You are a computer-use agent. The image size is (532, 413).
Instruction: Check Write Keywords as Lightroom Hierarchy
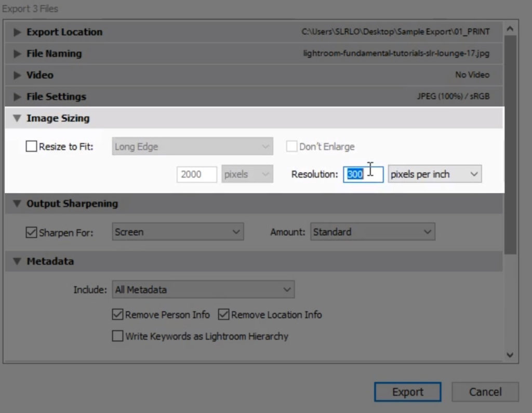pos(117,337)
